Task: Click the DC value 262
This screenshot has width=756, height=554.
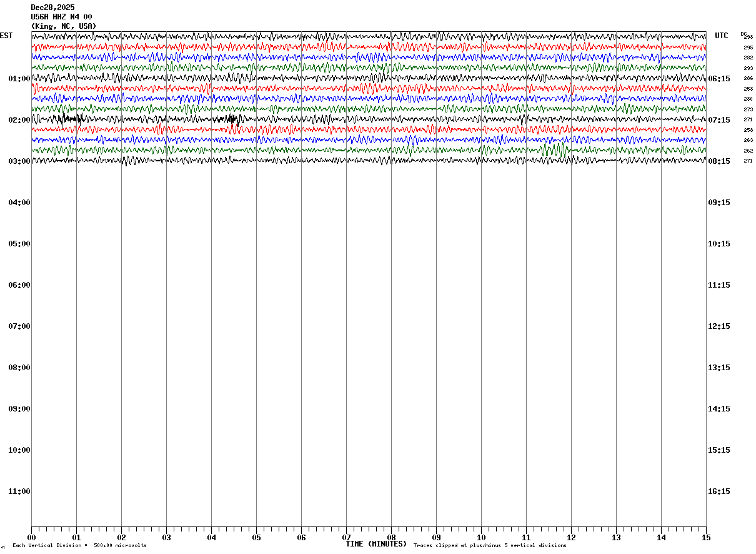Action: pos(749,151)
